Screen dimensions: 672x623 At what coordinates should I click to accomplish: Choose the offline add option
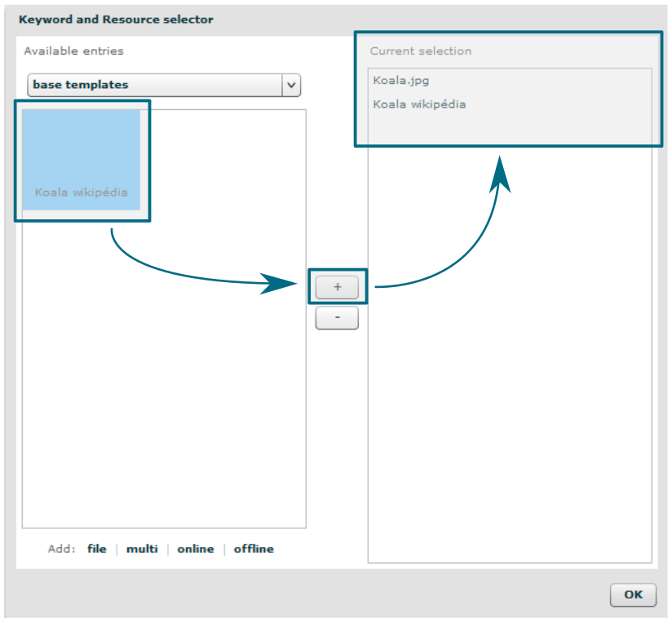coord(254,549)
